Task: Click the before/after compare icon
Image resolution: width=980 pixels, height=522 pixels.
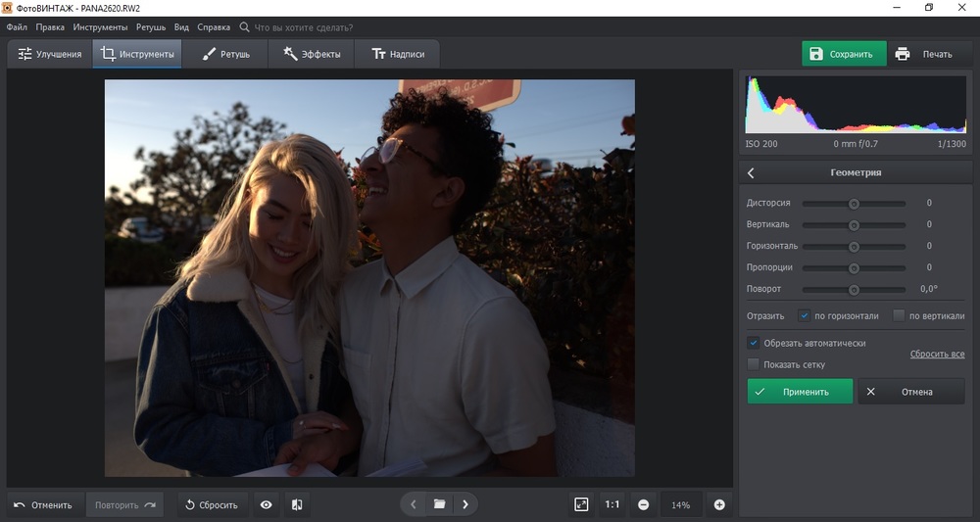Action: [x=297, y=504]
